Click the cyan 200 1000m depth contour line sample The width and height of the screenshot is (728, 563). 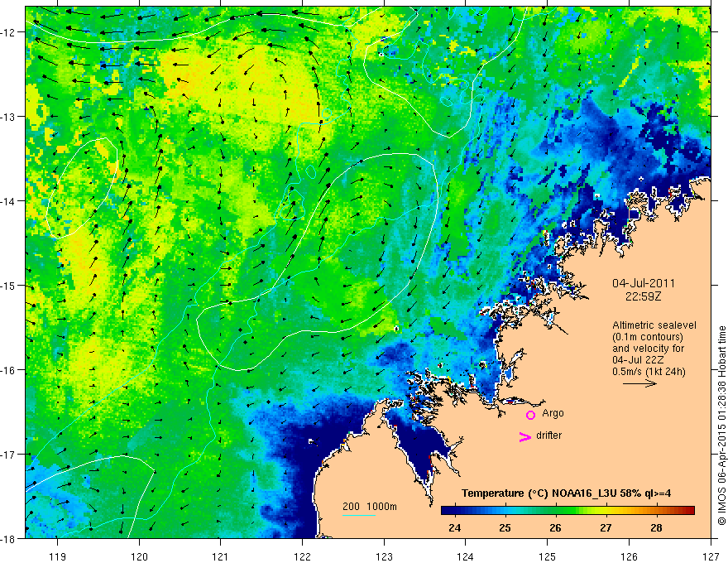[358, 515]
